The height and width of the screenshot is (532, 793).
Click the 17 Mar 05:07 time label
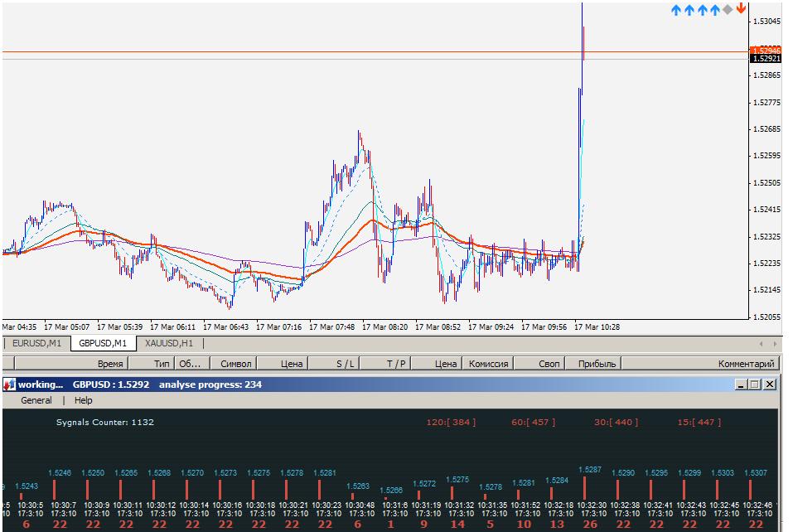(67, 327)
